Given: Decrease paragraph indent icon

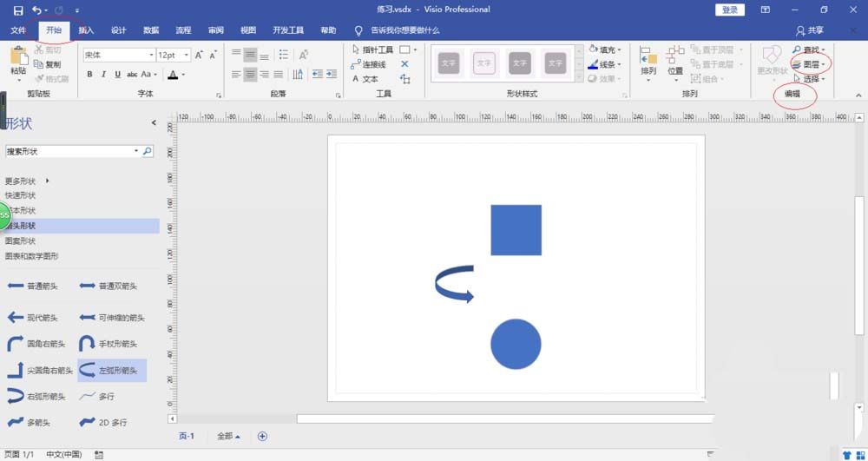Looking at the screenshot, I should point(317,74).
